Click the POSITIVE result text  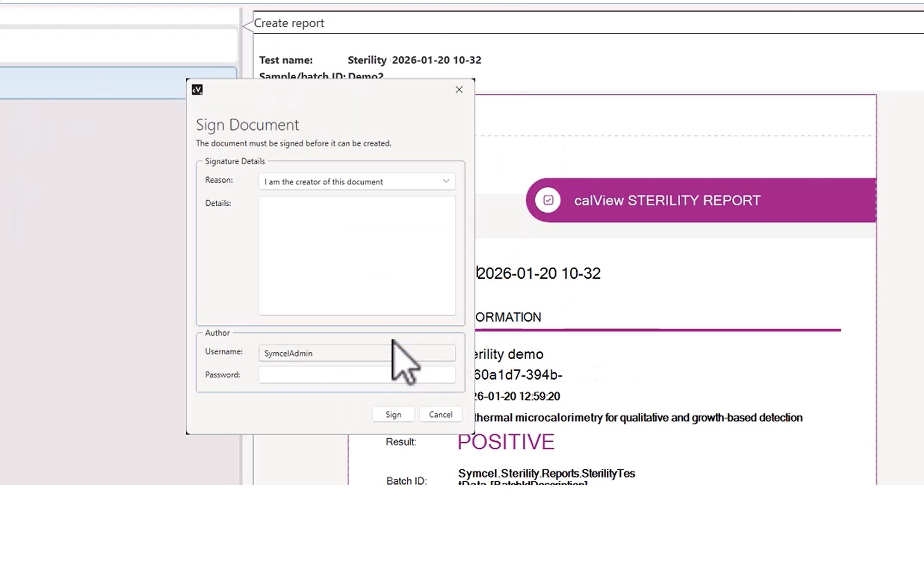coord(506,442)
